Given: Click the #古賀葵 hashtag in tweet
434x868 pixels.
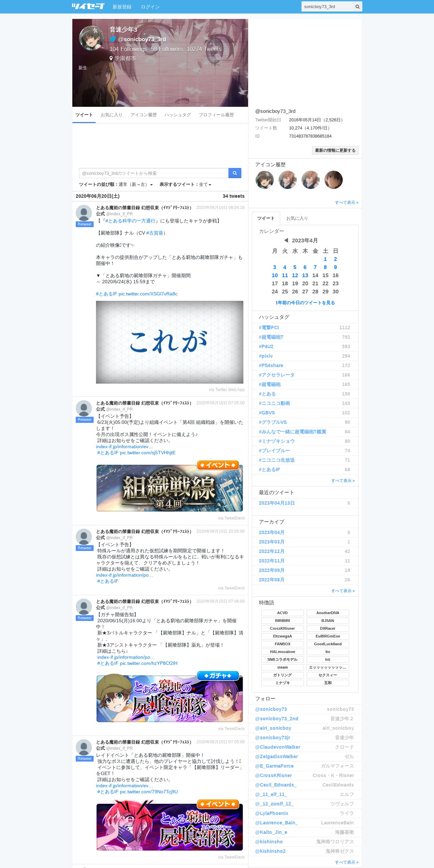Looking at the screenshot, I should (x=155, y=233).
